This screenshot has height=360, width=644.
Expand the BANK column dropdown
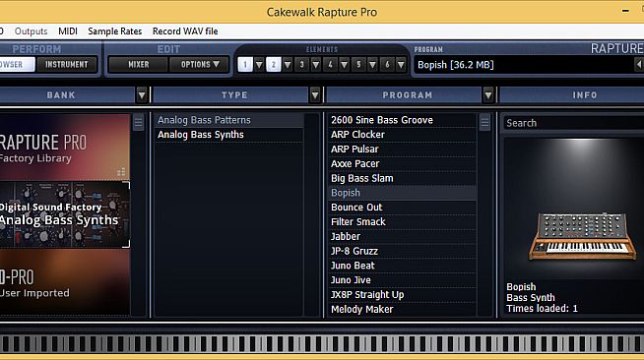pos(142,95)
